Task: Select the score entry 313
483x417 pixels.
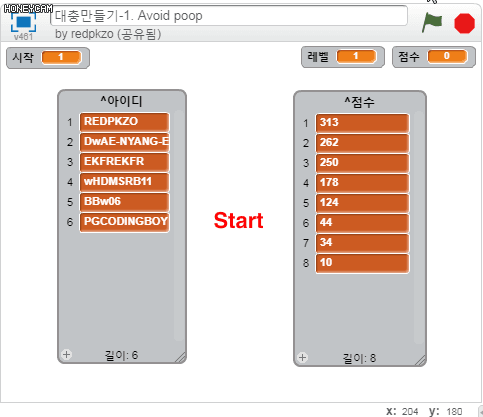Action: [x=362, y=123]
